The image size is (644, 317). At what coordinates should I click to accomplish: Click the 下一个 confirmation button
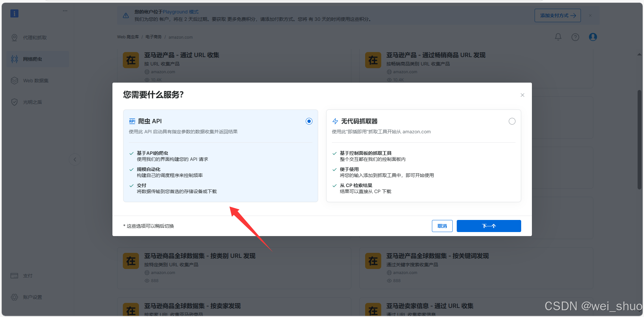point(489,226)
